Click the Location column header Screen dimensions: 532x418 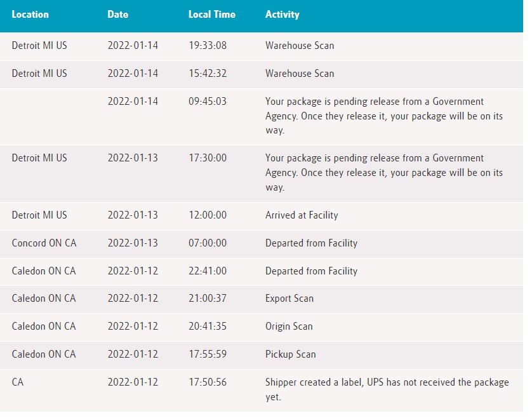[30, 14]
